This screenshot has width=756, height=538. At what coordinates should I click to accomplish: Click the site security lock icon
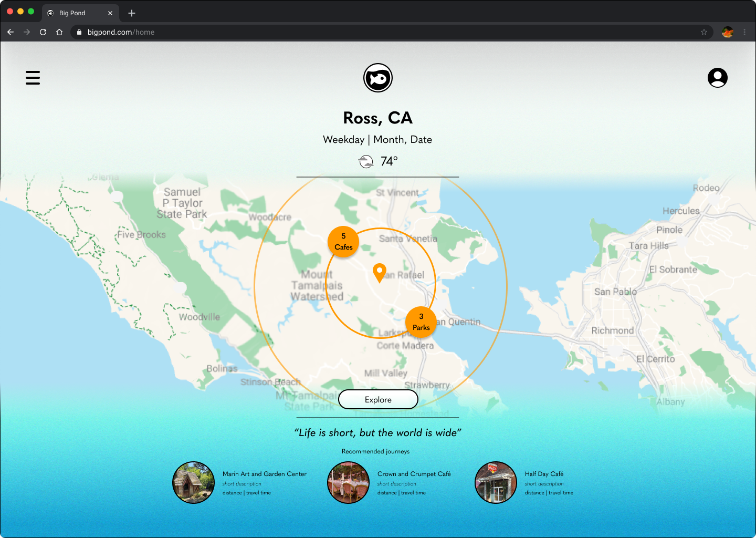79,32
